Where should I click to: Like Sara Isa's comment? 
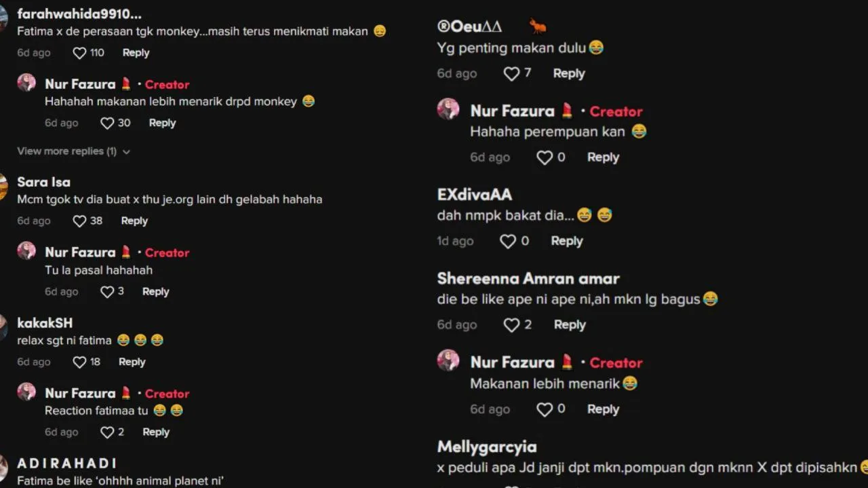[x=79, y=221]
